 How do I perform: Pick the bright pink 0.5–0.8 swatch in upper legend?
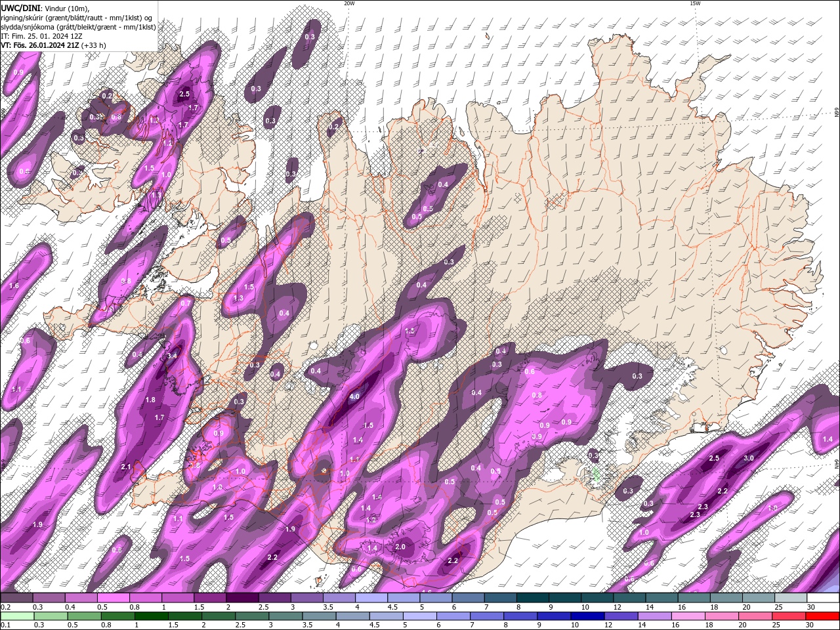113,598
